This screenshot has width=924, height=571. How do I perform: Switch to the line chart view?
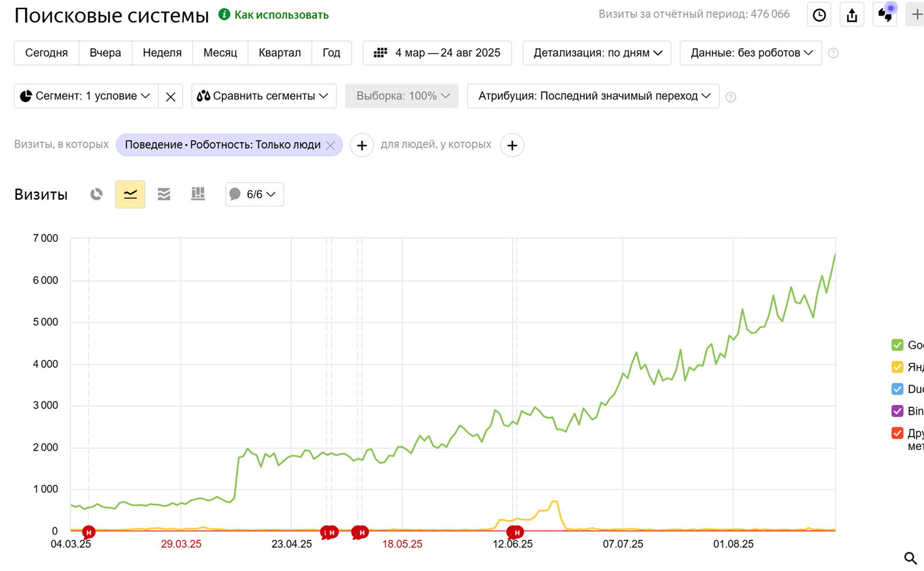tap(130, 194)
